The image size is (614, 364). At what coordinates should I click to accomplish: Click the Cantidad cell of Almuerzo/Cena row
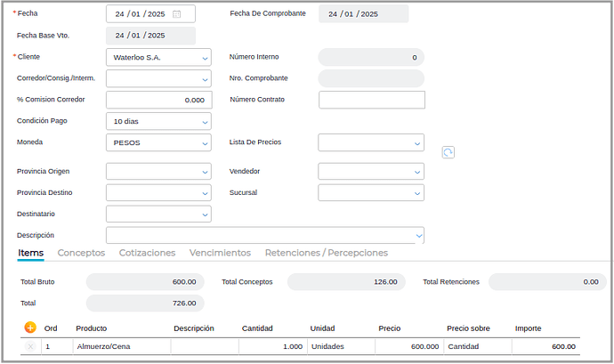pyautogui.click(x=272, y=347)
